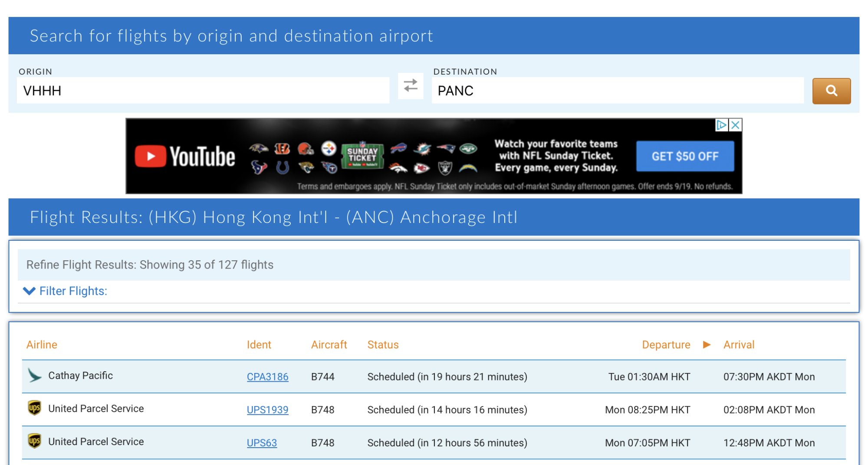Click GET $50 OFF ad button
The width and height of the screenshot is (868, 465).
[685, 156]
